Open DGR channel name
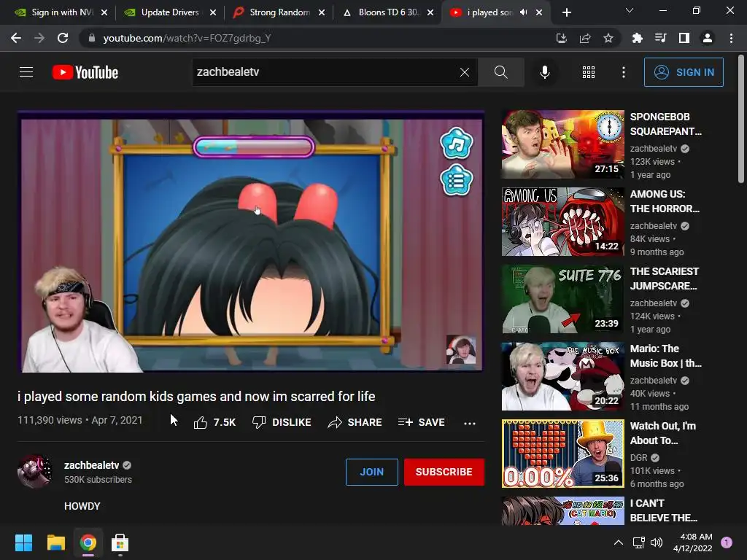 pos(638,458)
